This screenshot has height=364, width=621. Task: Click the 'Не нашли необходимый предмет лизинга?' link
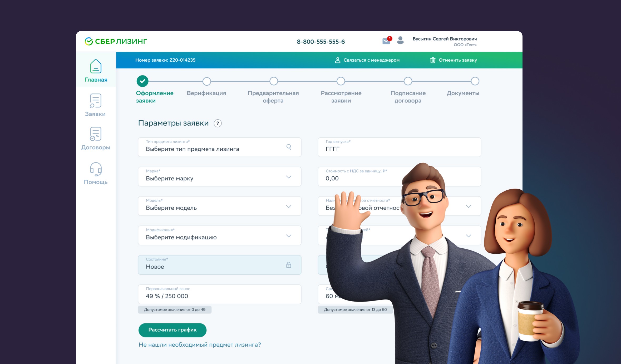200,345
